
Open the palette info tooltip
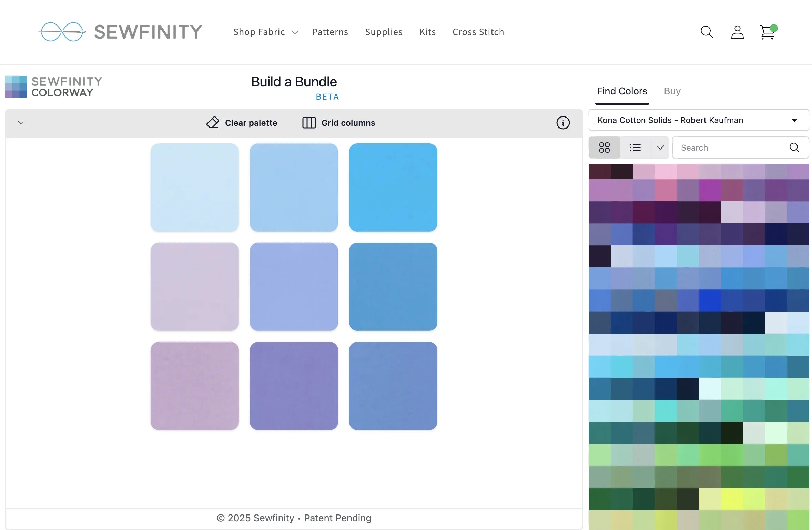pos(563,123)
